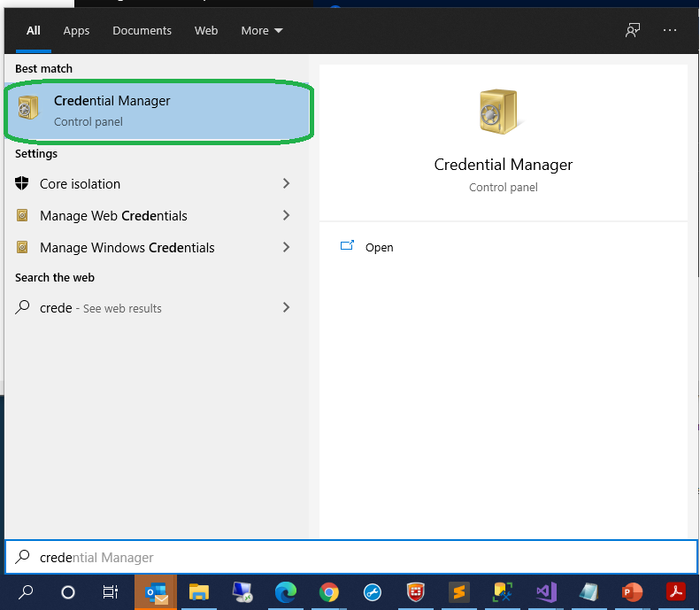Viewport: 700px width, 610px height.
Task: Click the Credential Manager preview title
Action: pos(504,165)
